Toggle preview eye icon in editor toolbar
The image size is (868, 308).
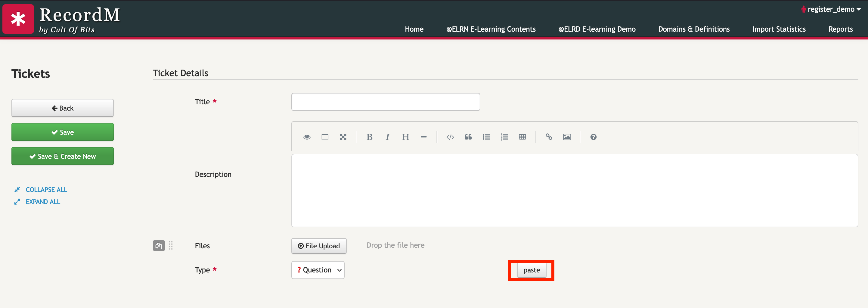pos(307,137)
